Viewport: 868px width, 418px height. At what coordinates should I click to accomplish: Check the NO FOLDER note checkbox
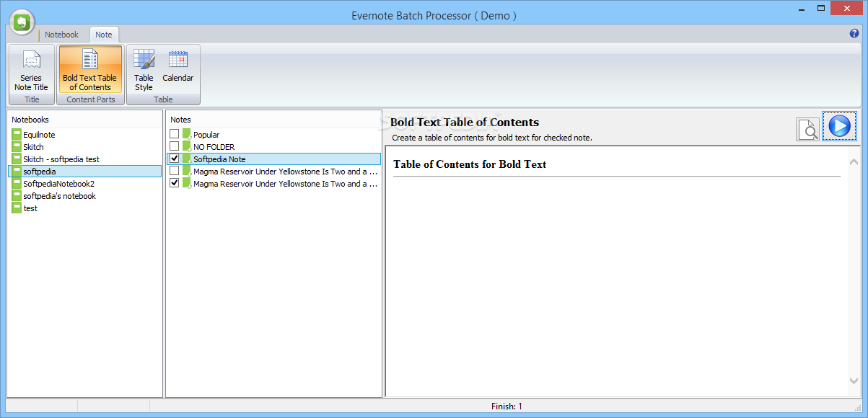tap(174, 146)
